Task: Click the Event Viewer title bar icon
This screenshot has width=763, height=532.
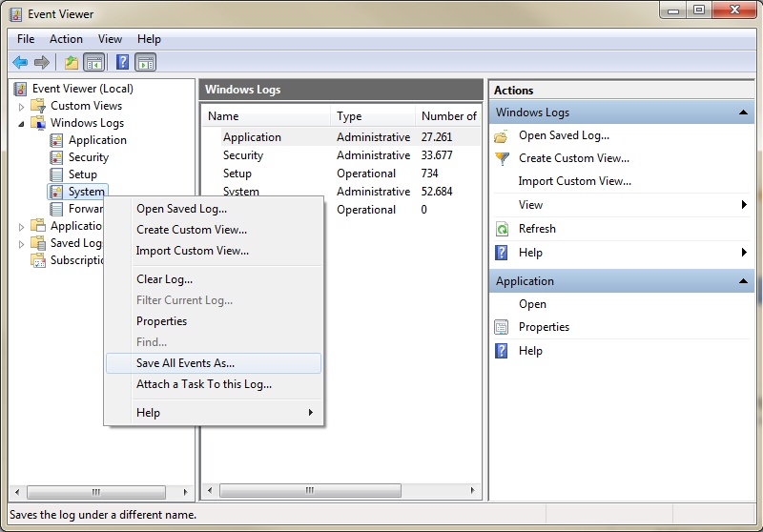Action: point(16,14)
